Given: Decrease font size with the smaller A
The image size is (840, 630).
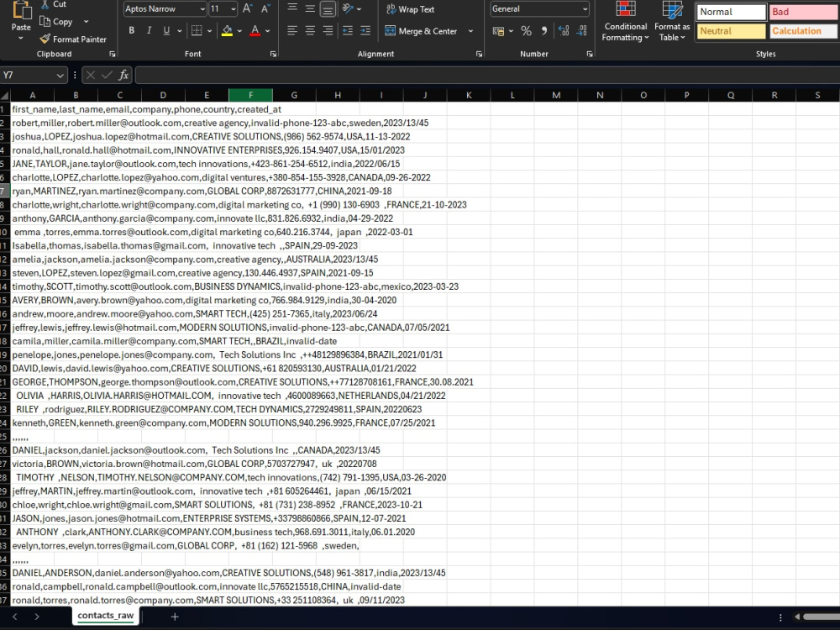Looking at the screenshot, I should 265,8.
